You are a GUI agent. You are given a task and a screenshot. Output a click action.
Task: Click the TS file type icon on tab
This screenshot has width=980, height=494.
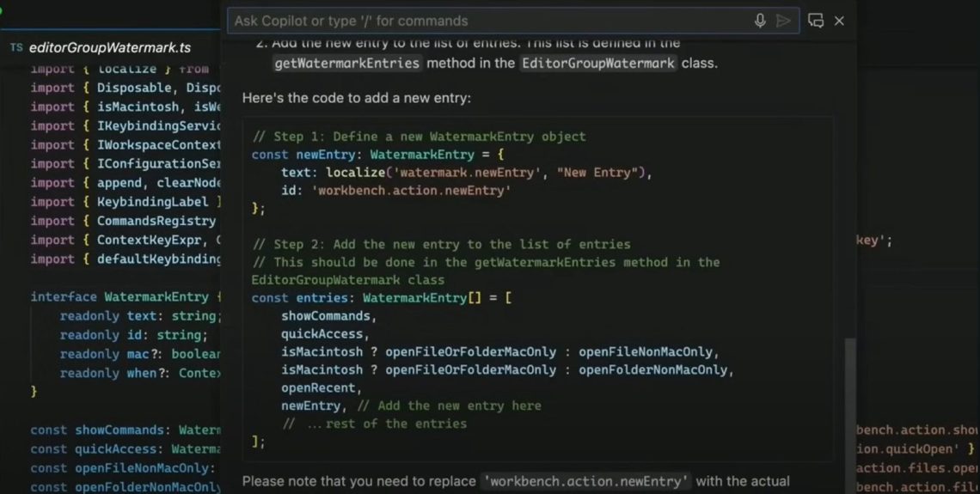[x=16, y=48]
